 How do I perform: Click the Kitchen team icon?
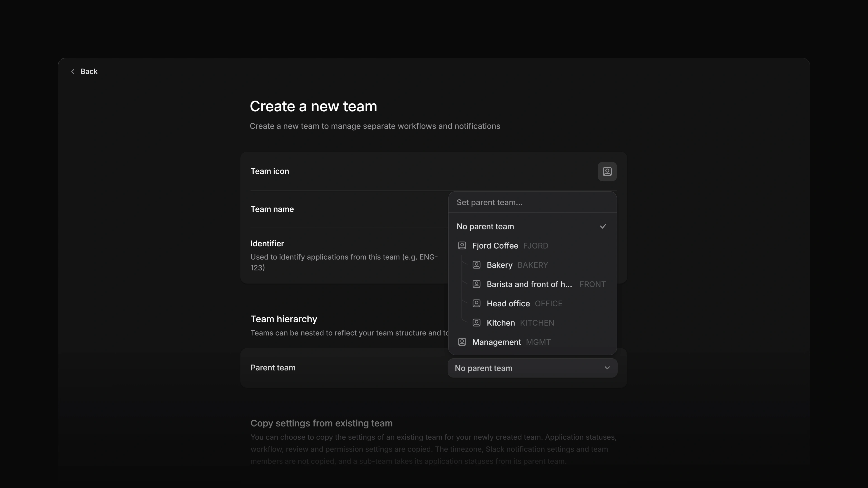476,322
